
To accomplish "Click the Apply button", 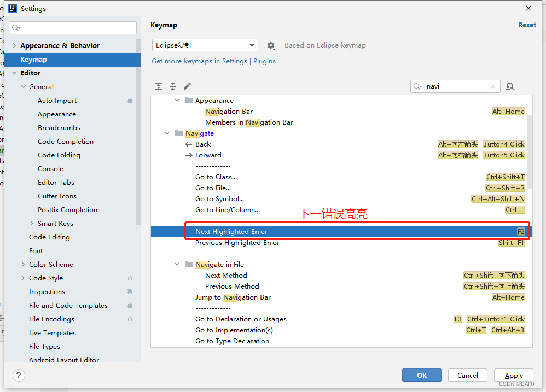I will click(x=514, y=375).
